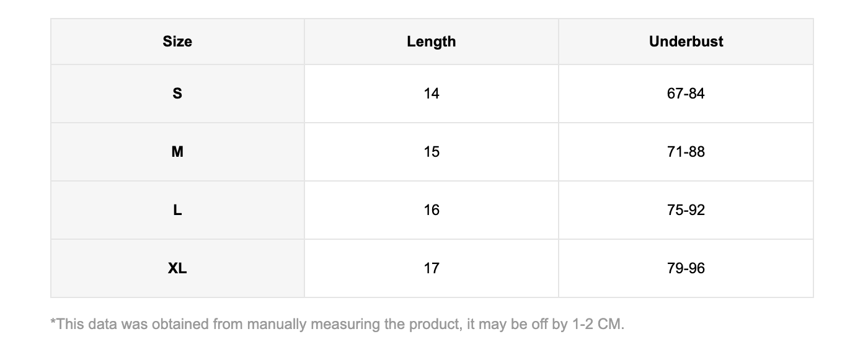Select the length value 17

432,268
